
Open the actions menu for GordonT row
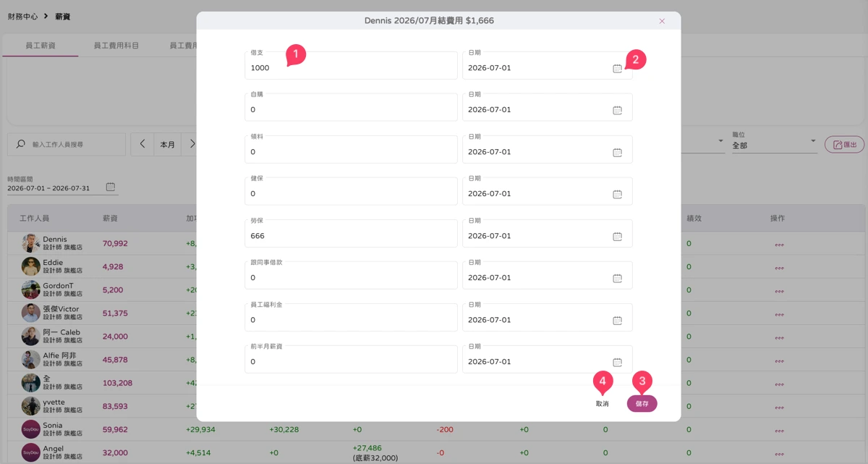coord(779,290)
